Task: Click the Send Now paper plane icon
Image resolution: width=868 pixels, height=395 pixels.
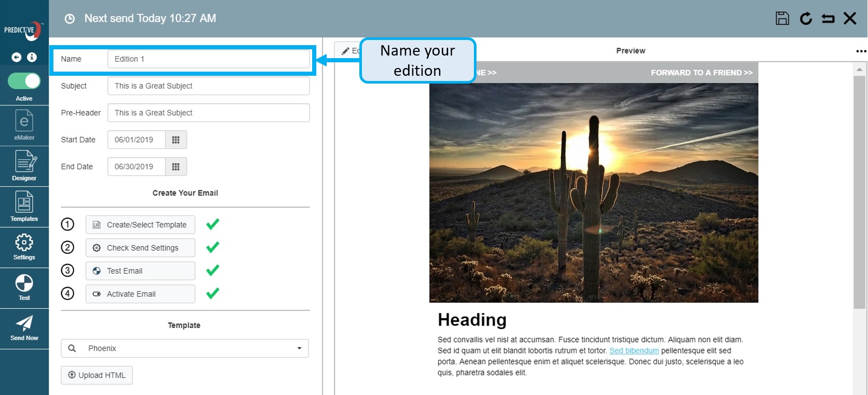Action: tap(24, 328)
